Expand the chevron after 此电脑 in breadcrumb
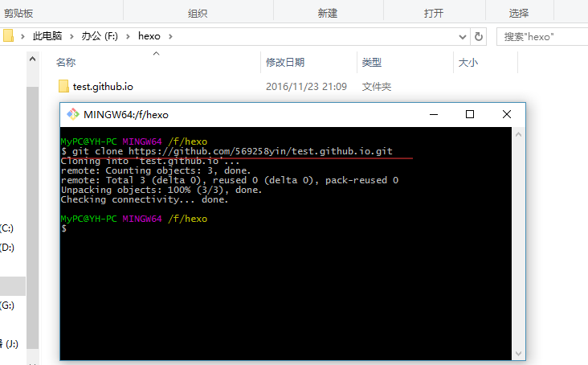This screenshot has width=588, height=365. (72, 36)
